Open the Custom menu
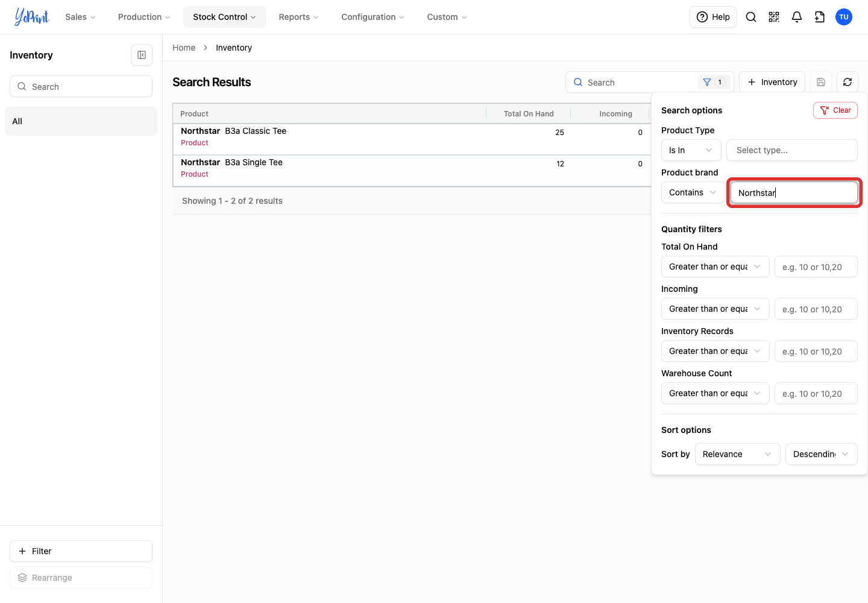Image resolution: width=868 pixels, height=603 pixels. [x=447, y=17]
